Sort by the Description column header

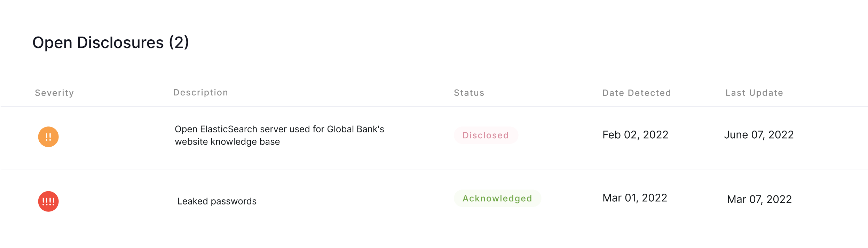(201, 93)
